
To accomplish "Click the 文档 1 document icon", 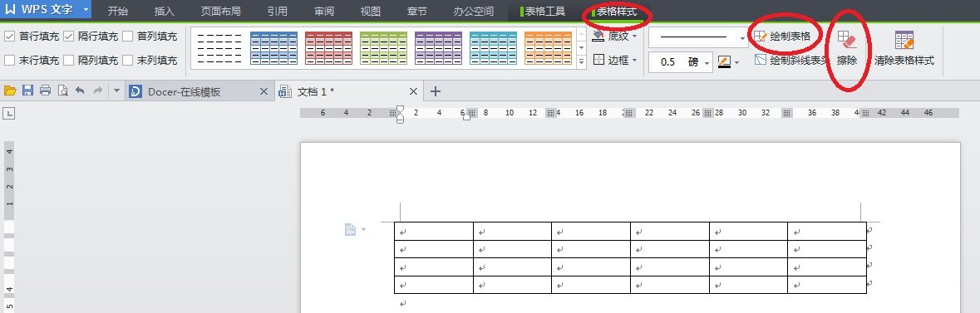I will click(285, 92).
